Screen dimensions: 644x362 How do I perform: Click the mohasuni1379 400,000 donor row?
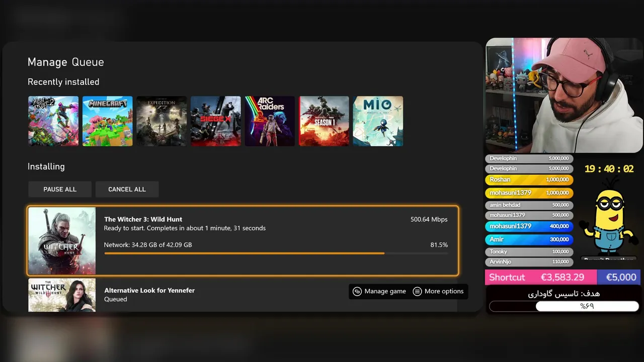click(529, 226)
